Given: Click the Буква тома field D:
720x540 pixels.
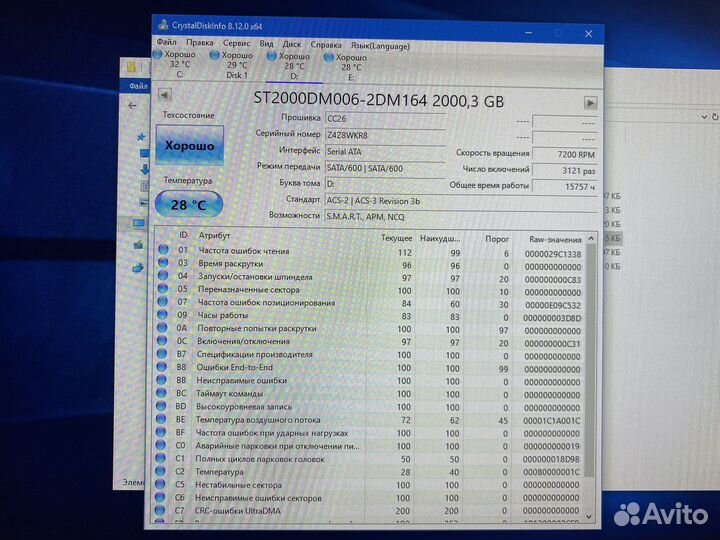Looking at the screenshot, I should 385,184.
